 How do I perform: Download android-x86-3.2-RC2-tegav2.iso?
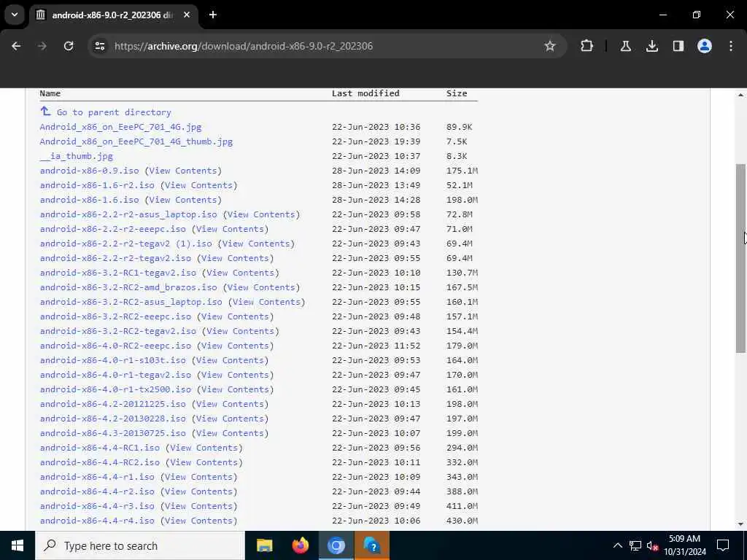118,332
